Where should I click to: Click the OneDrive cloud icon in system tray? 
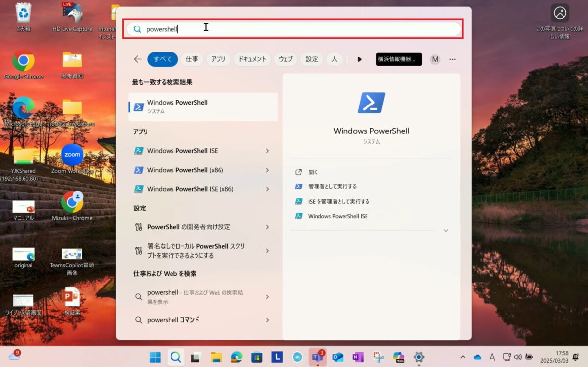click(x=476, y=357)
